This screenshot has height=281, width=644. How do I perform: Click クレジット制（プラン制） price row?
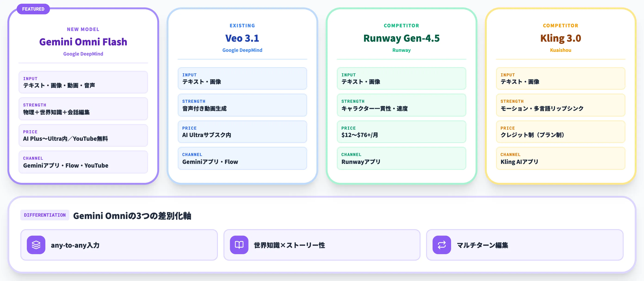click(560, 132)
